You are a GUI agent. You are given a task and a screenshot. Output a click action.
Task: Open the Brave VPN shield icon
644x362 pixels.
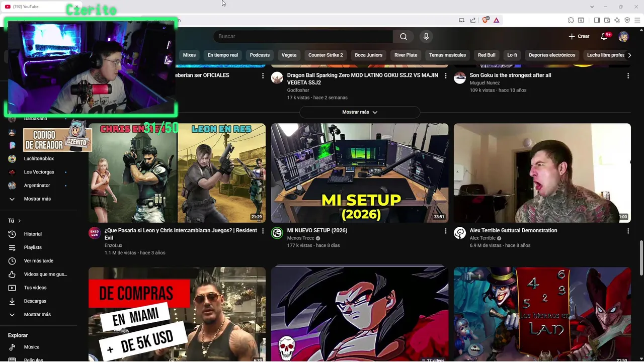pos(627,20)
